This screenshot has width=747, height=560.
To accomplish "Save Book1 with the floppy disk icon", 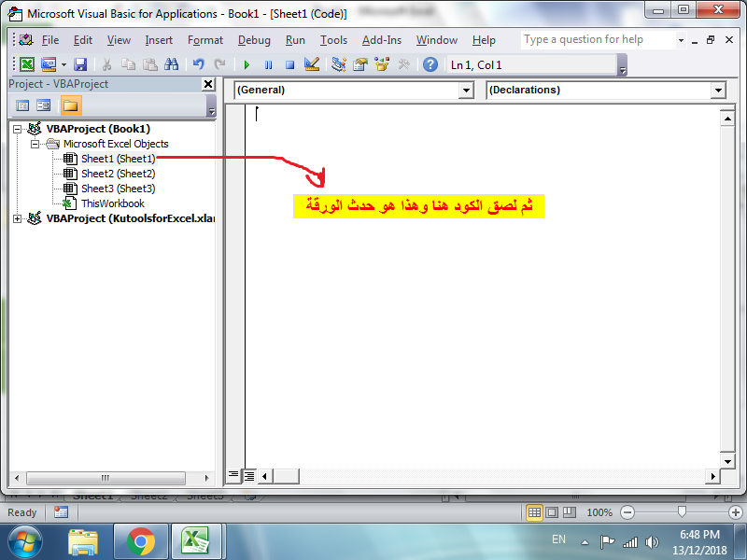I will coord(80,64).
